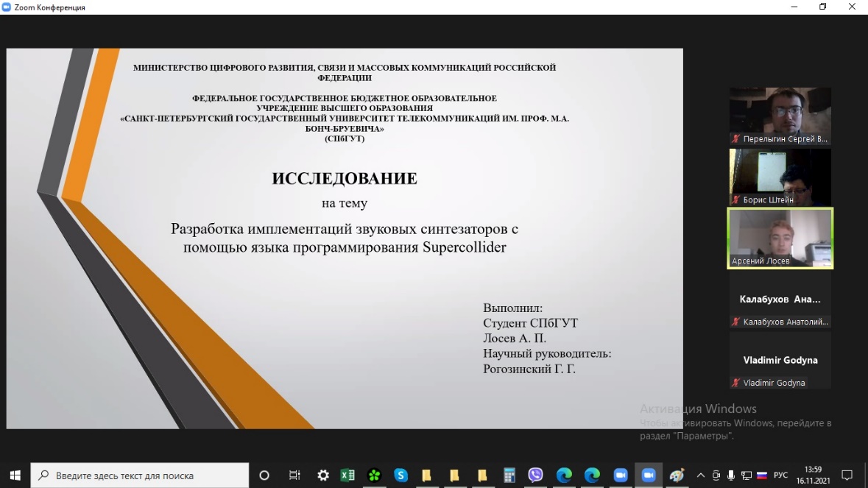Open the Paint app from taskbar

(x=677, y=475)
